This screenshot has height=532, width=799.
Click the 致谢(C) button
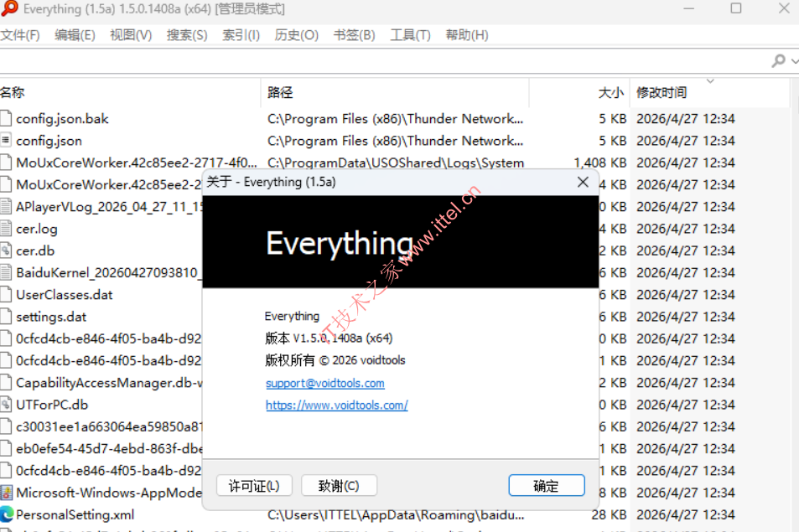click(x=339, y=486)
